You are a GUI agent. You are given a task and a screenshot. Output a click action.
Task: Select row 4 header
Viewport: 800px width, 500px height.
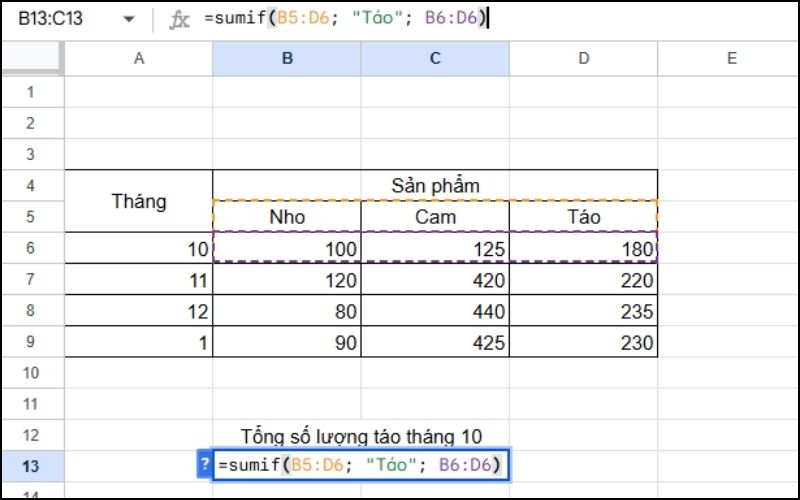tap(31, 185)
